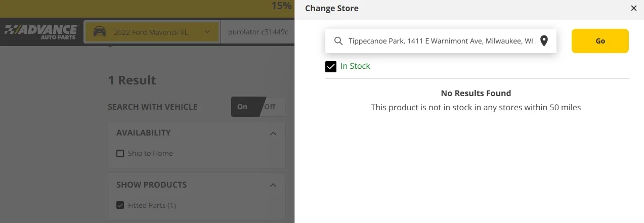
Task: Click the yellow car icon in the vehicle selector
Action: click(100, 32)
